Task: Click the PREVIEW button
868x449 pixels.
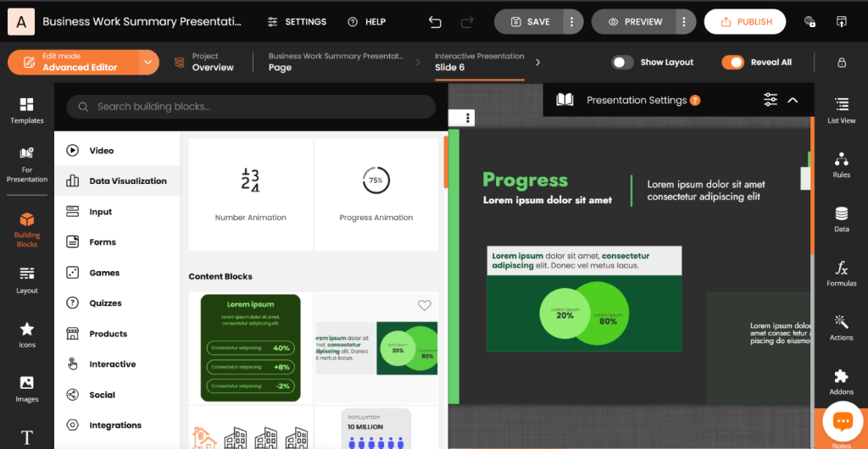Action: [634, 21]
